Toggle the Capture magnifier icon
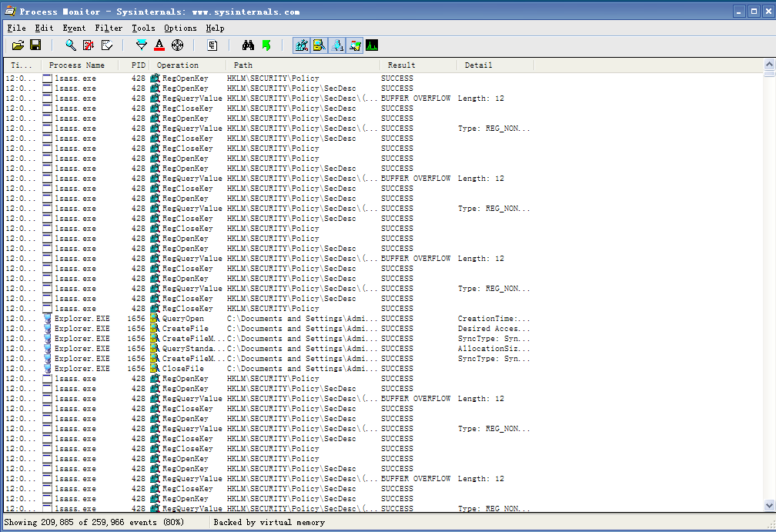The image size is (776, 532). click(x=71, y=45)
